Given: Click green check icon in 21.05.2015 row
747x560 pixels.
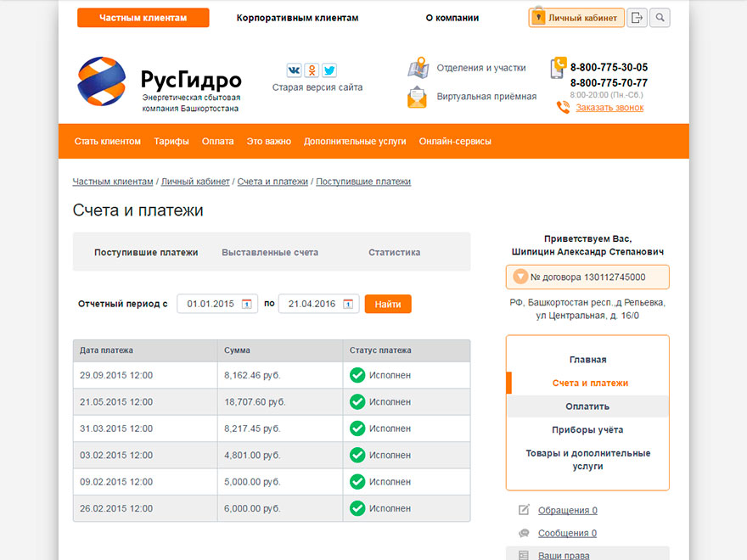Looking at the screenshot, I should tap(357, 402).
